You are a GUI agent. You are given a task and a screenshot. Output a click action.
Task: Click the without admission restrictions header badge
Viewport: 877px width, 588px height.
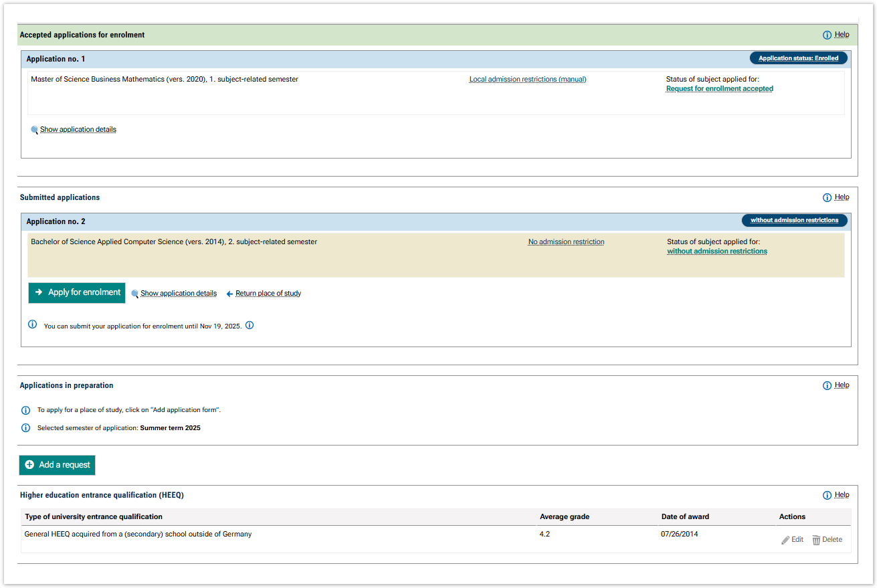(794, 220)
